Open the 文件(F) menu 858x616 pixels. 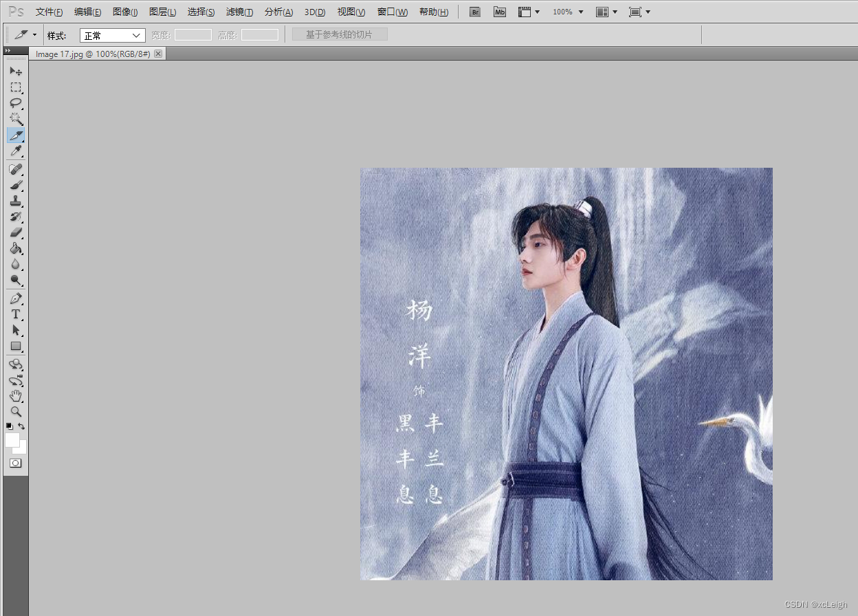[x=49, y=12]
